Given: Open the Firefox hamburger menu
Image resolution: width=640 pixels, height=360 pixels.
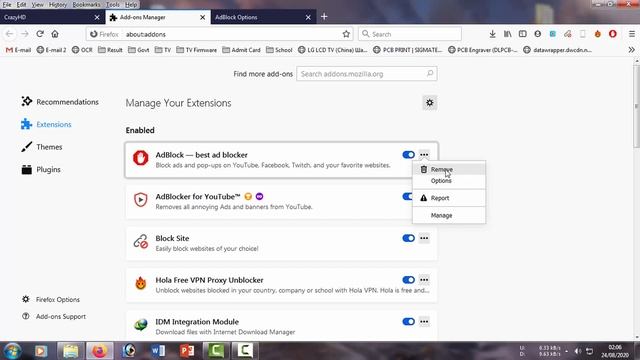Looking at the screenshot, I should (x=631, y=34).
